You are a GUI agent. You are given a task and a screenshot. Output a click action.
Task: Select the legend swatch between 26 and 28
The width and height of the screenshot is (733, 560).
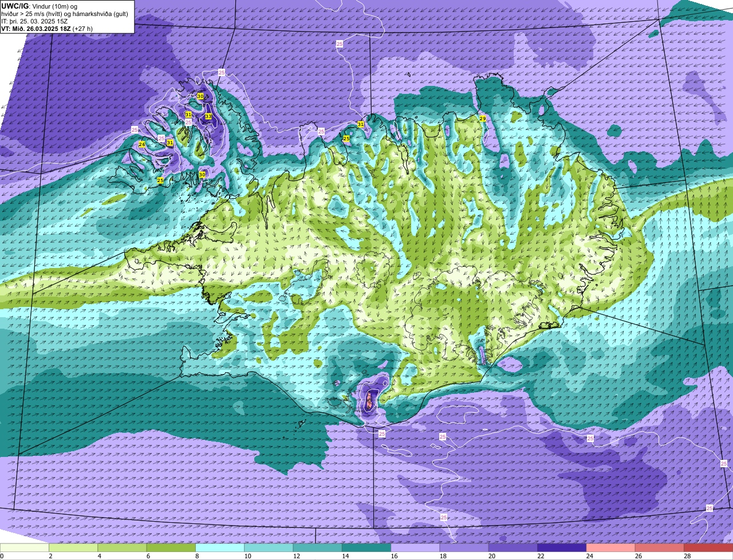pyautogui.click(x=660, y=547)
